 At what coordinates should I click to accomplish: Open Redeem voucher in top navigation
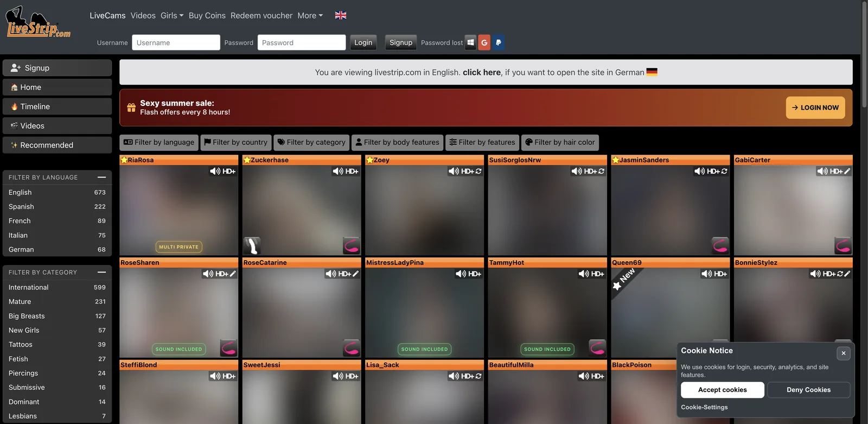pos(261,15)
